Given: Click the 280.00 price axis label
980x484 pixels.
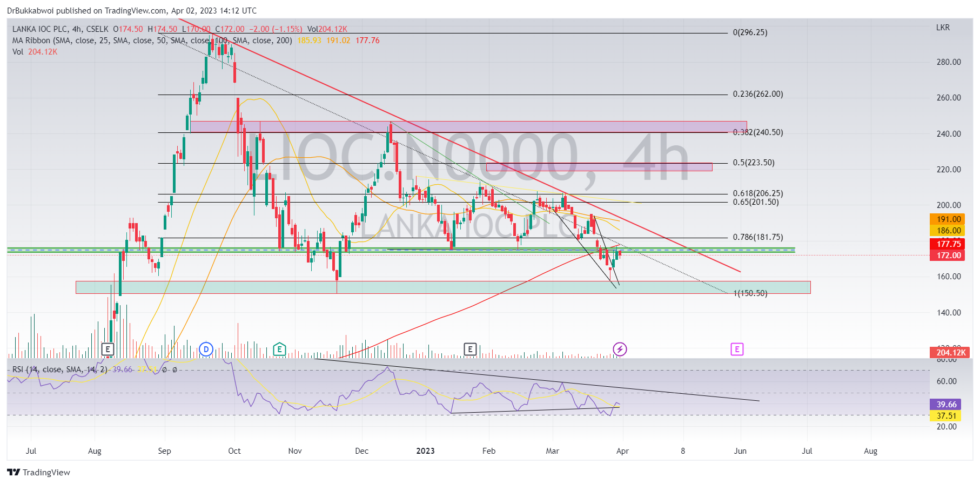Looking at the screenshot, I should click(949, 62).
